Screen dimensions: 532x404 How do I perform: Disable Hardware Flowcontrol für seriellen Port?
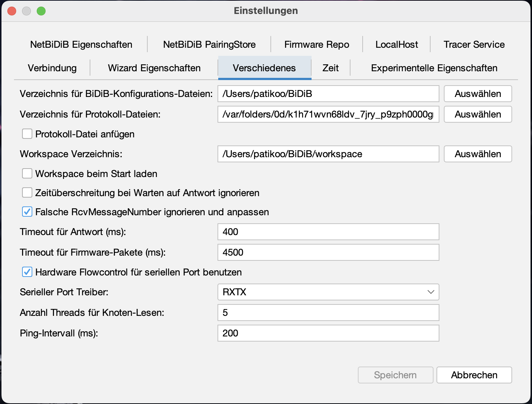pyautogui.click(x=27, y=272)
